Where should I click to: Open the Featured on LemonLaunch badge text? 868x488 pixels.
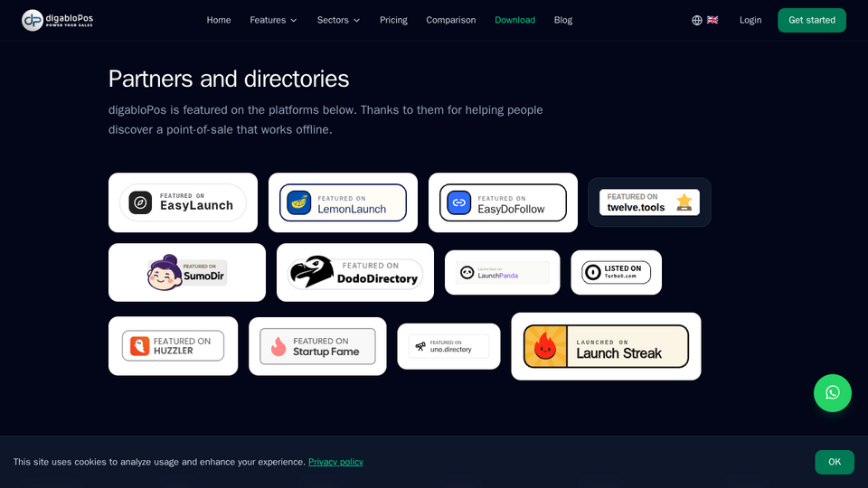click(x=352, y=205)
